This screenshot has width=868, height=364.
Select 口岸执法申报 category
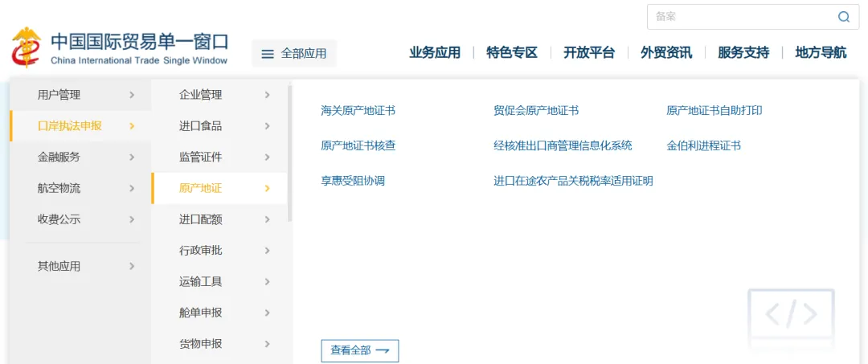(80, 126)
